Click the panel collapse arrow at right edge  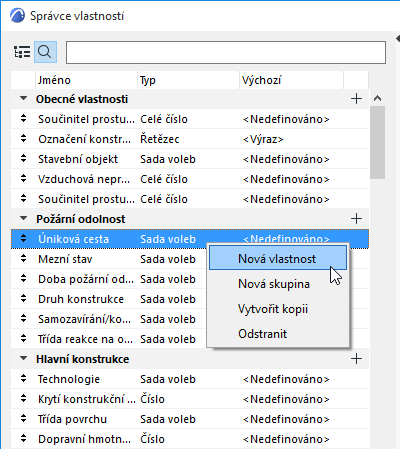(398, 38)
